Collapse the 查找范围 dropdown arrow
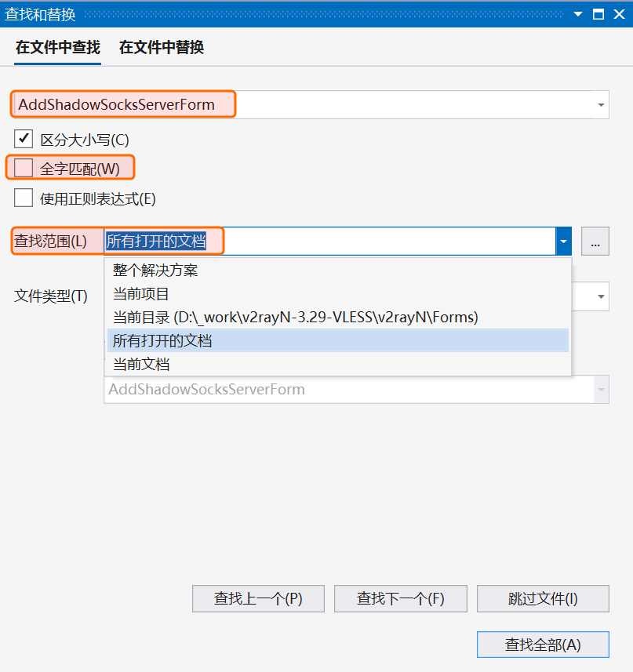Image resolution: width=633 pixels, height=672 pixels. [563, 242]
